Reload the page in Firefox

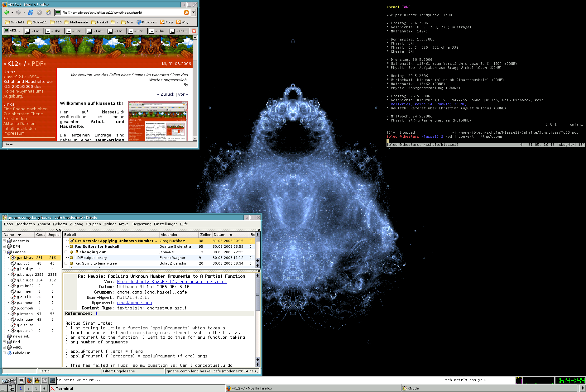pyautogui.click(x=31, y=12)
